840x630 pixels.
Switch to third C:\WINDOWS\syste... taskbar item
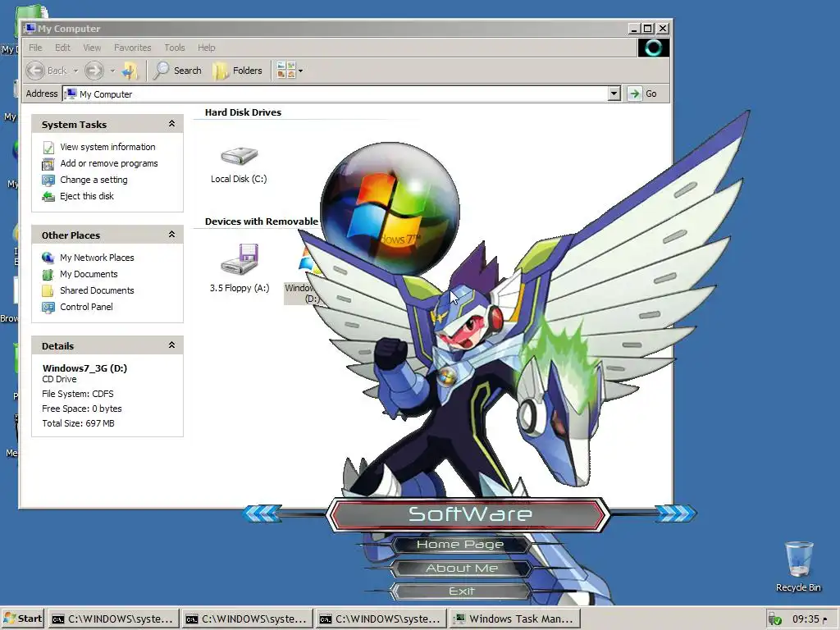pyautogui.click(x=381, y=619)
